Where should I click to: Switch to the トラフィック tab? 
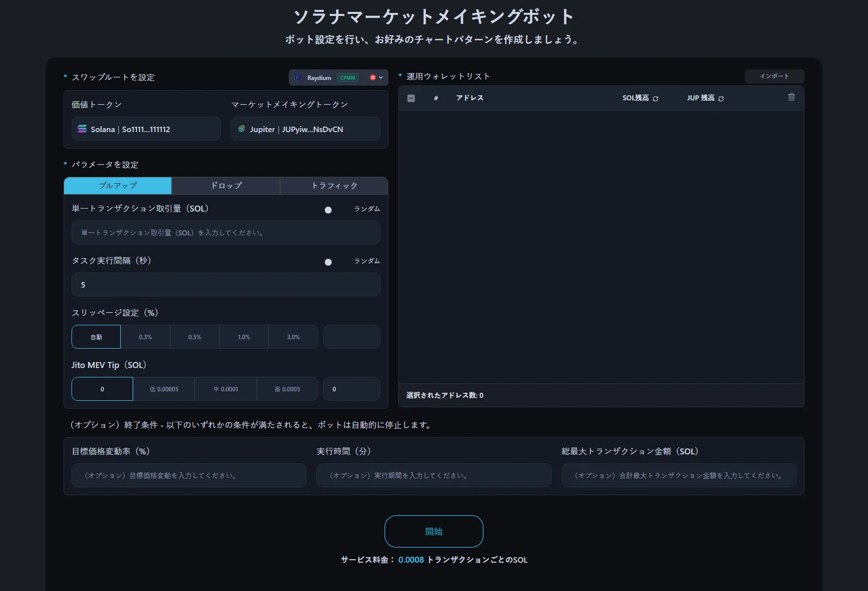tap(334, 186)
